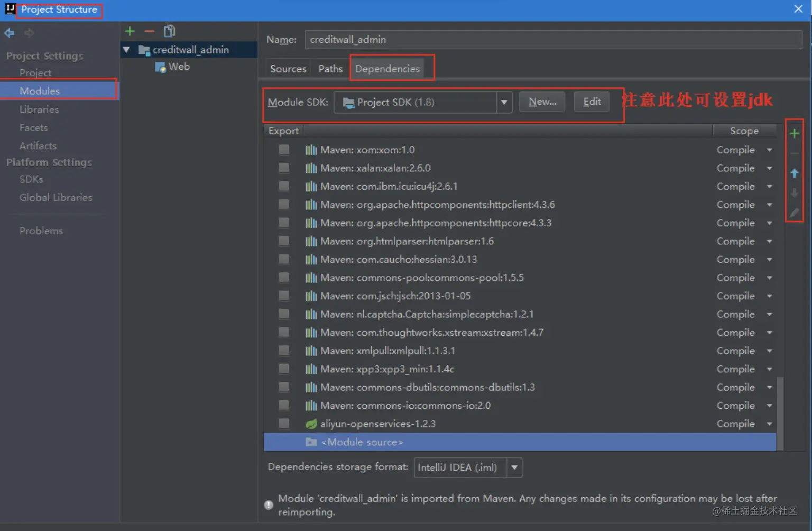Click the xom:xom:1.0 library icon
812x531 pixels.
coord(311,150)
